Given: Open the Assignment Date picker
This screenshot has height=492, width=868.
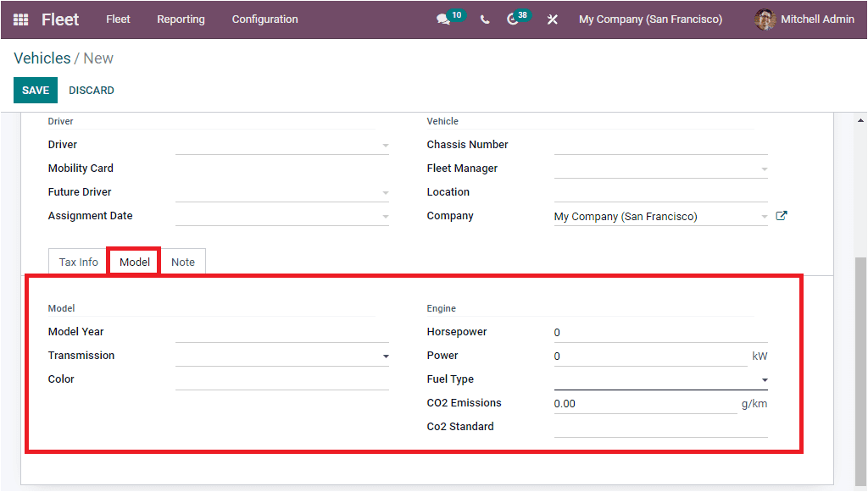Looking at the screenshot, I should point(386,215).
